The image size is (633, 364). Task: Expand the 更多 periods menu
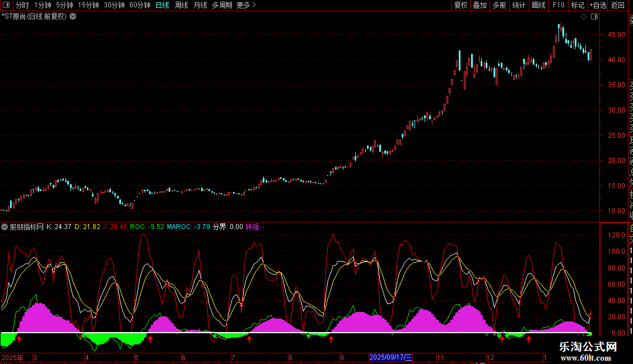[246, 5]
